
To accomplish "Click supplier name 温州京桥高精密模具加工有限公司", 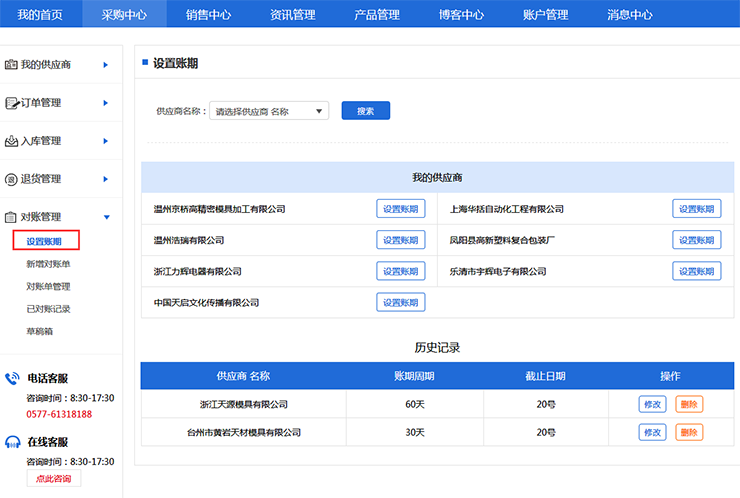I will click(x=219, y=209).
